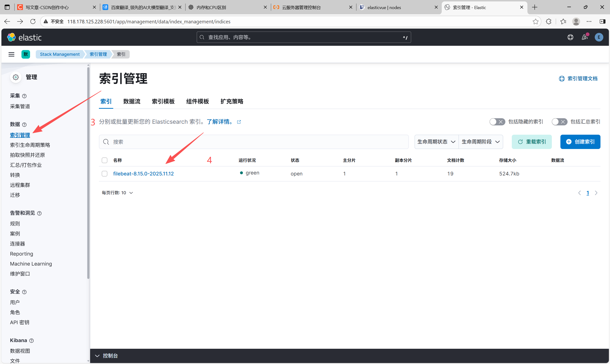The height and width of the screenshot is (364, 610).
Task: Click the green default space badge
Action: 26,54
